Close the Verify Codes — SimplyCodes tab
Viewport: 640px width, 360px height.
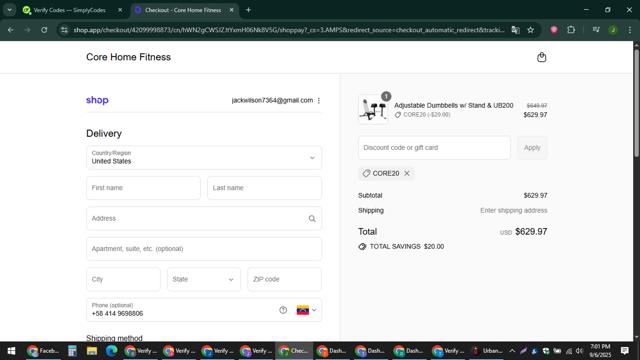tap(120, 10)
